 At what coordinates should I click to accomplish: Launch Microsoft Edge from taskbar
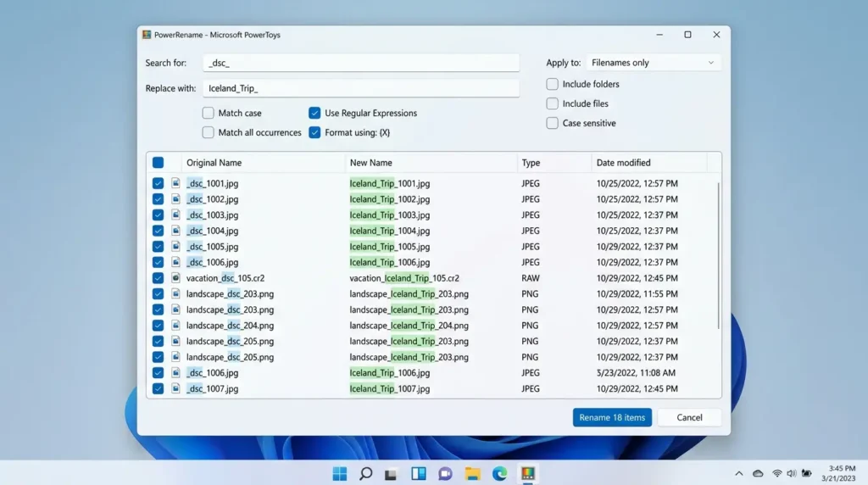pyautogui.click(x=499, y=473)
